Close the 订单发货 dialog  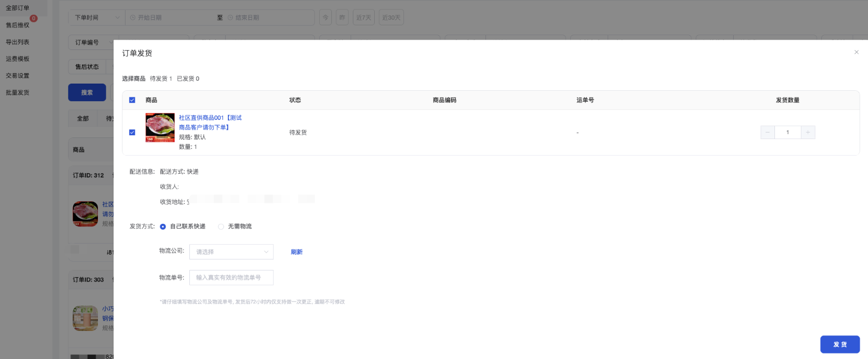tap(856, 52)
